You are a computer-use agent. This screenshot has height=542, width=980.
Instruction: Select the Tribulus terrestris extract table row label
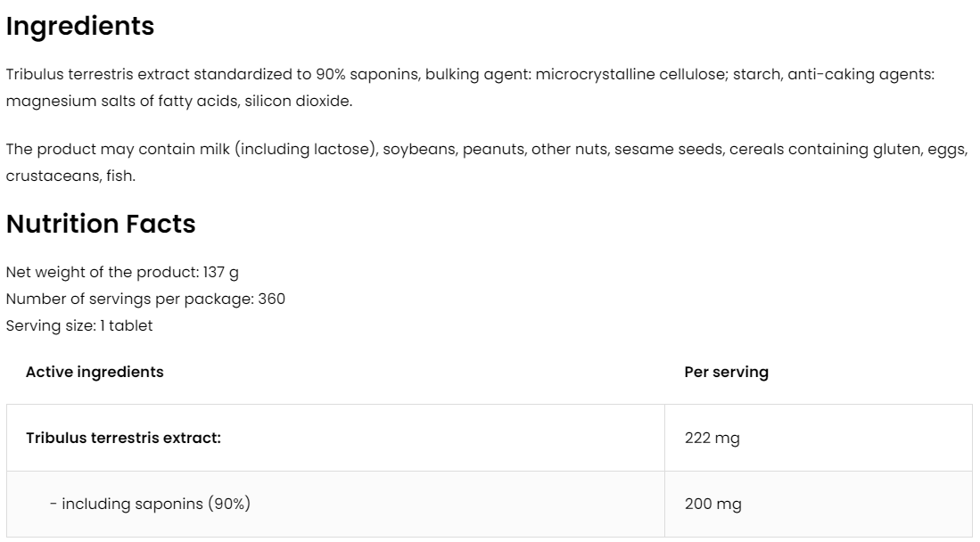click(x=123, y=438)
